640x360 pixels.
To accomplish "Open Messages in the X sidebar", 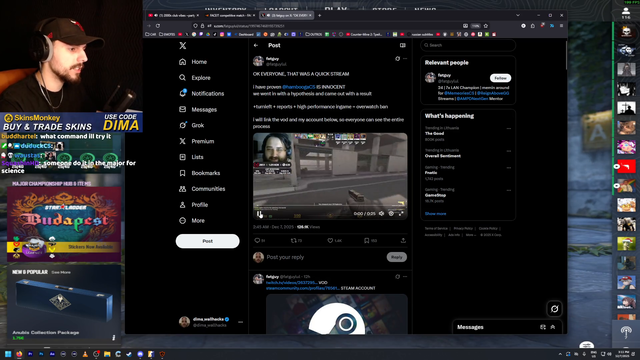I will point(198,109).
